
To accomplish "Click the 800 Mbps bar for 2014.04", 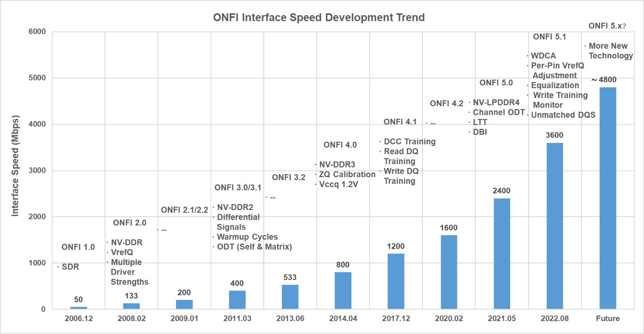I will tap(343, 291).
